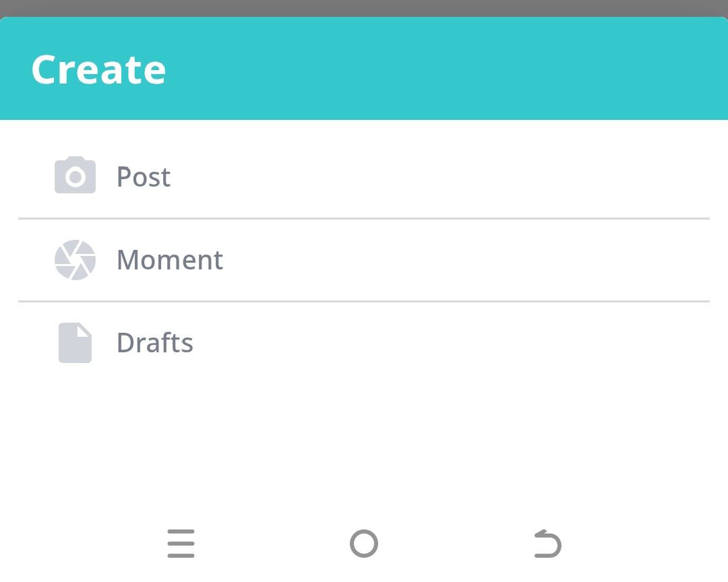Open the Drafts list item text

coord(155,343)
